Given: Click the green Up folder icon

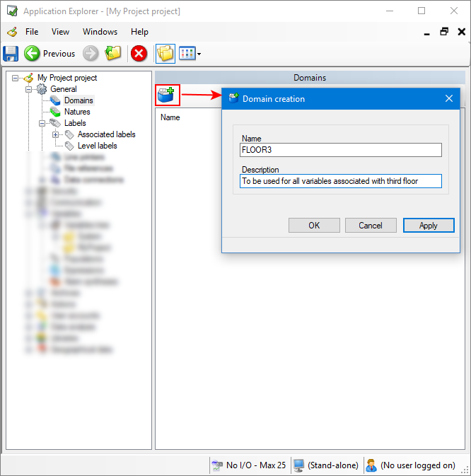Looking at the screenshot, I should coord(113,54).
